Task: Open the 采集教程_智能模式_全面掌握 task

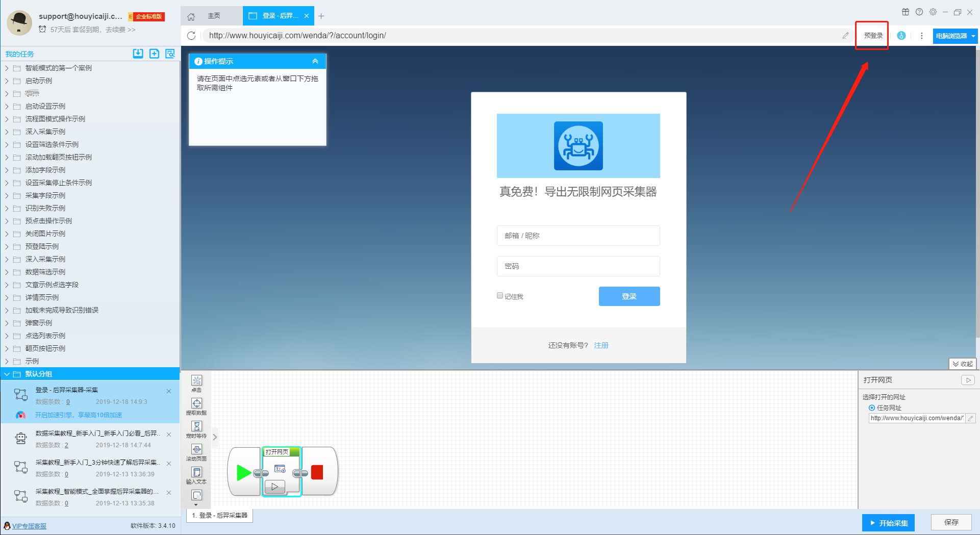Action: tap(90, 497)
